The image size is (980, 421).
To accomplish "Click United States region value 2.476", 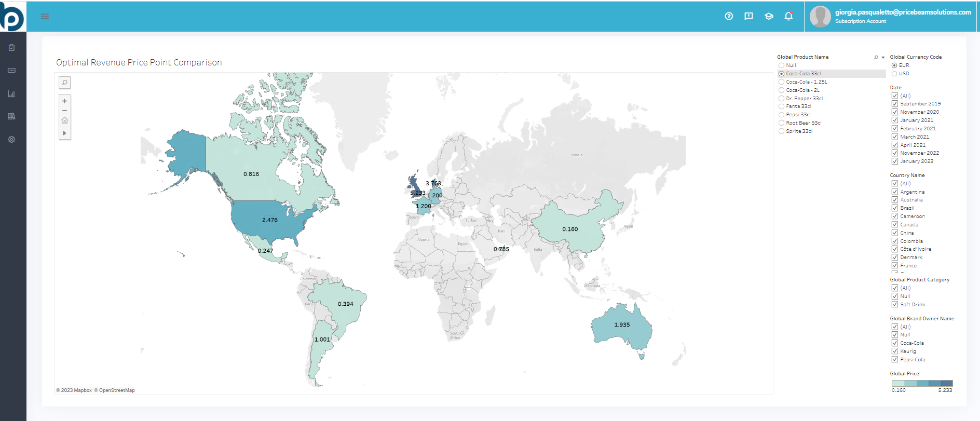I will click(x=270, y=220).
